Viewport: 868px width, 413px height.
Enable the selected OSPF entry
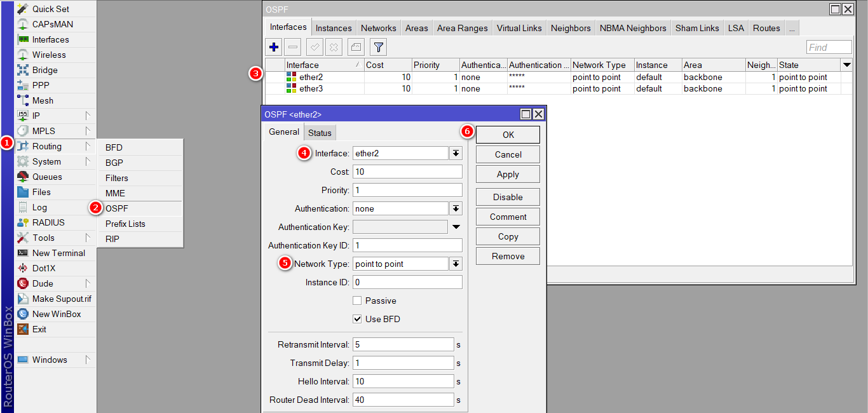313,46
